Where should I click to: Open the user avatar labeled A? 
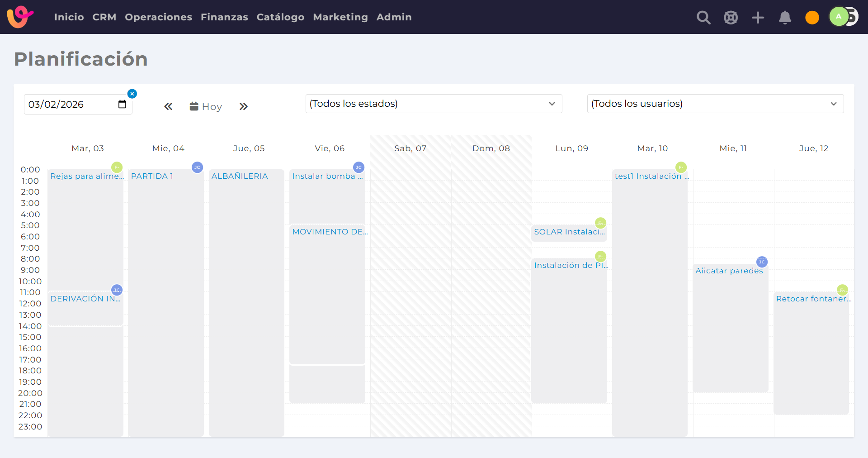click(839, 17)
